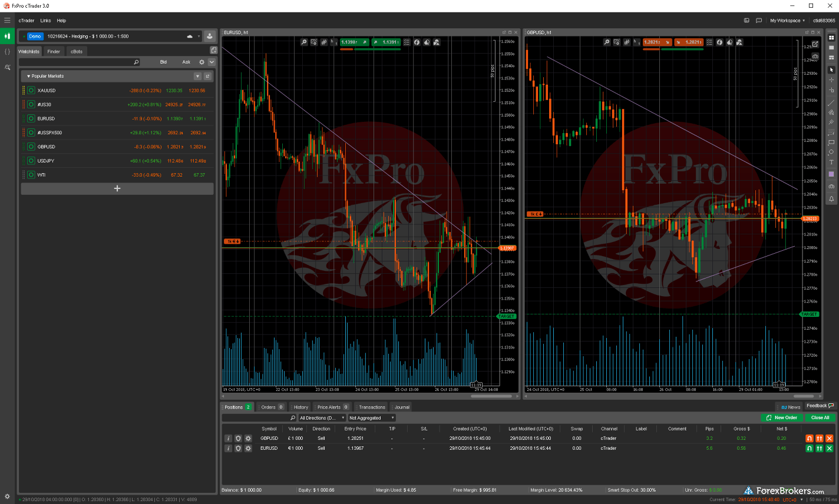Image resolution: width=839 pixels, height=504 pixels.
Task: Toggle XAUUSD watchlist row indicator
Action: 31,90
